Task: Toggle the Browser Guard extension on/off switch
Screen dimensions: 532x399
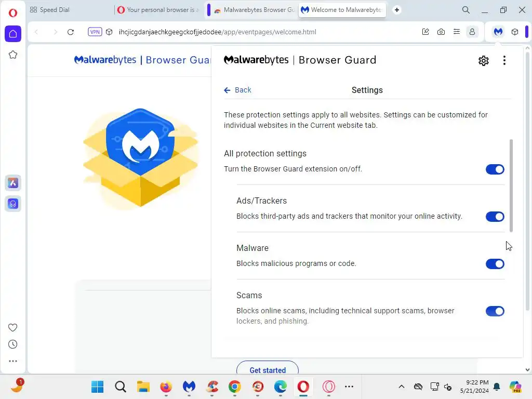Action: (495, 169)
